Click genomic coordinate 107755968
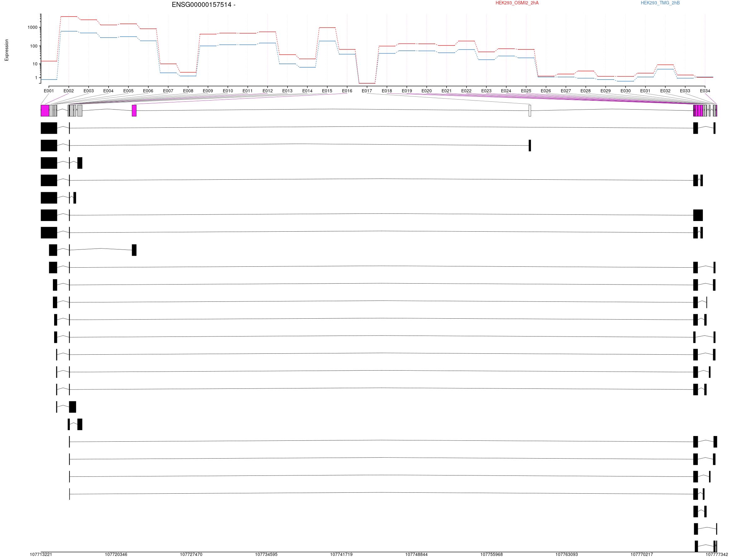 click(491, 555)
